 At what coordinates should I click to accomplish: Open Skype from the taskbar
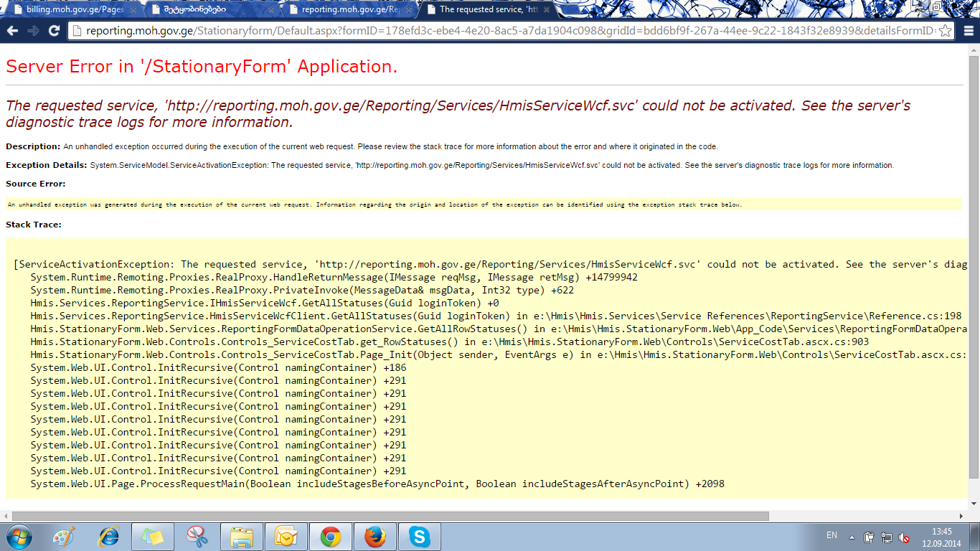419,537
